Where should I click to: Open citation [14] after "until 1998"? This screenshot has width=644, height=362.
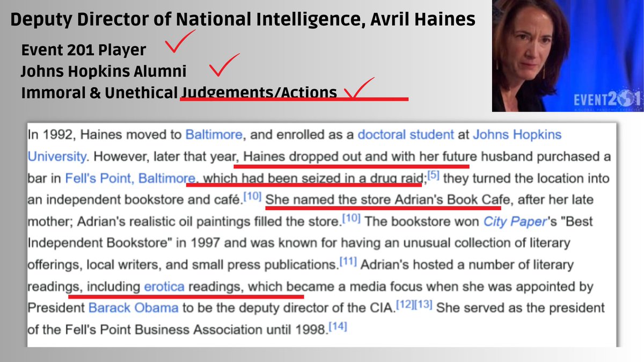pyautogui.click(x=338, y=327)
